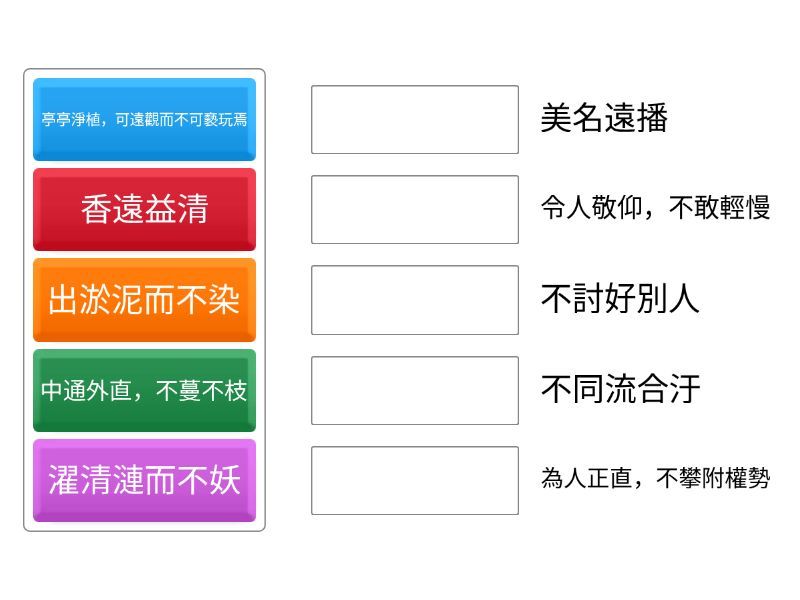The width and height of the screenshot is (800, 600).
Task: Click empty space in the tile tray below the purple tile
Action: pos(144,526)
